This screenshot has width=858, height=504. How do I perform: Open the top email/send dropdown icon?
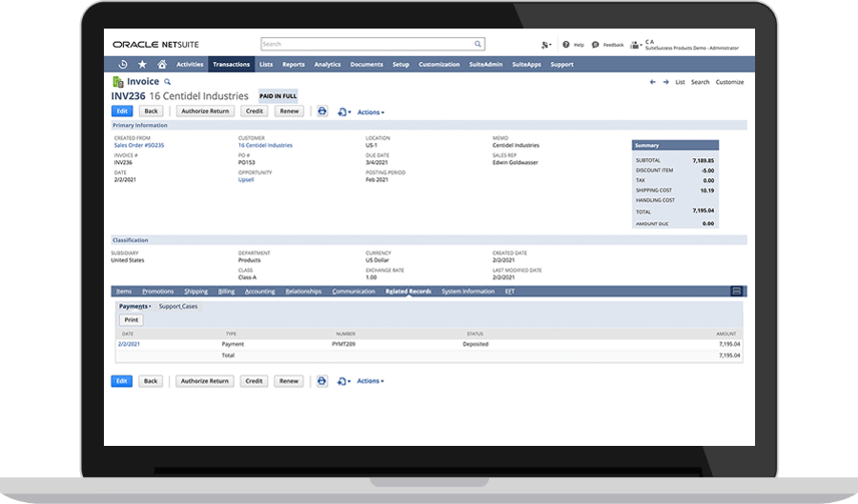pos(344,112)
